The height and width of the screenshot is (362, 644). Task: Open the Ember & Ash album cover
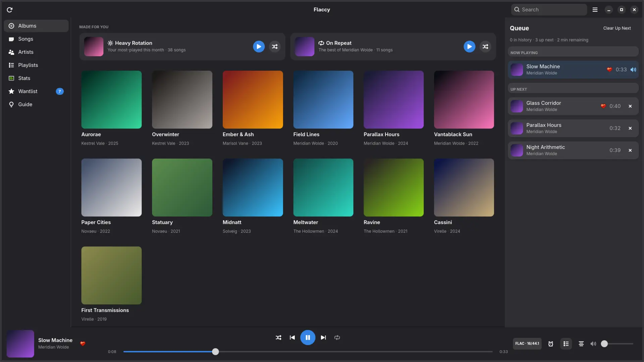(253, 100)
